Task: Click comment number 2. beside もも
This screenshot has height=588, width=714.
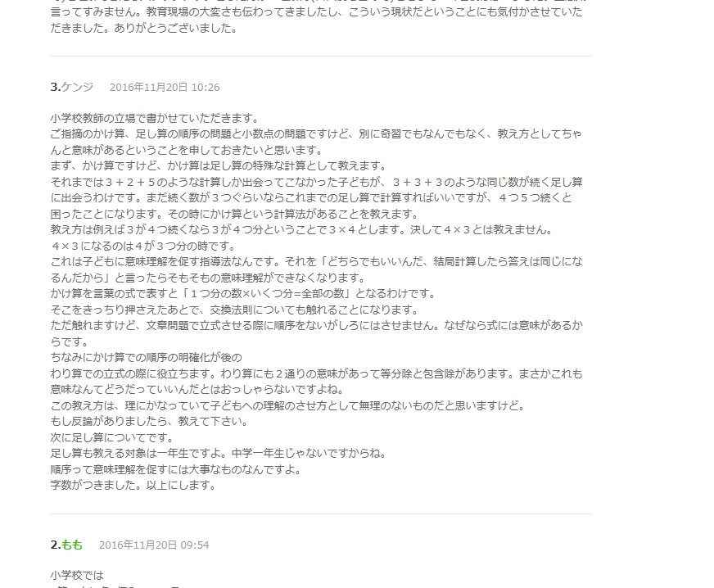Action: pyautogui.click(x=56, y=545)
